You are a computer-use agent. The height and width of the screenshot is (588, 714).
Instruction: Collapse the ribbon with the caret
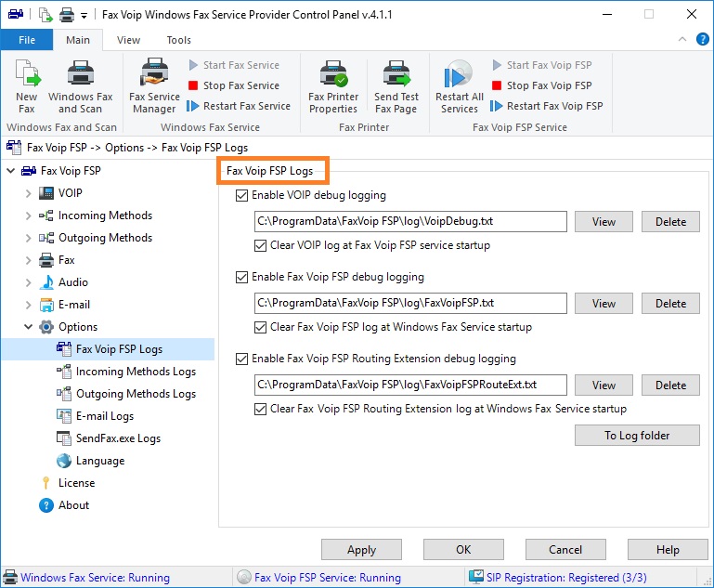click(682, 39)
